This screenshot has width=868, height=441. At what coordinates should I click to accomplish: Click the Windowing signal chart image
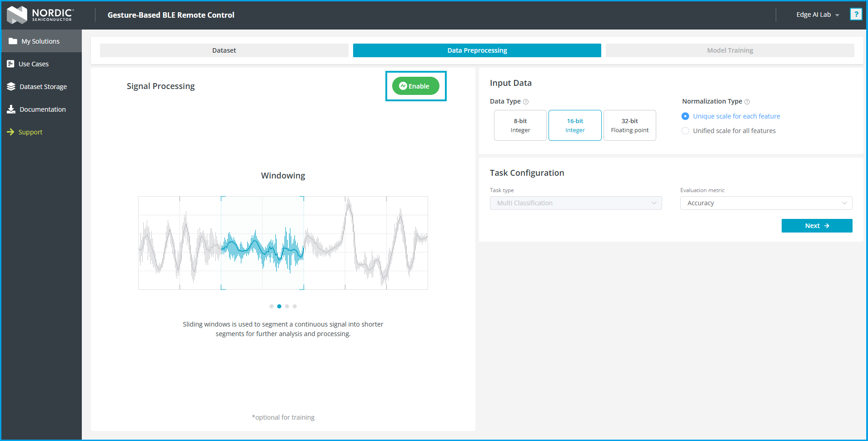283,243
